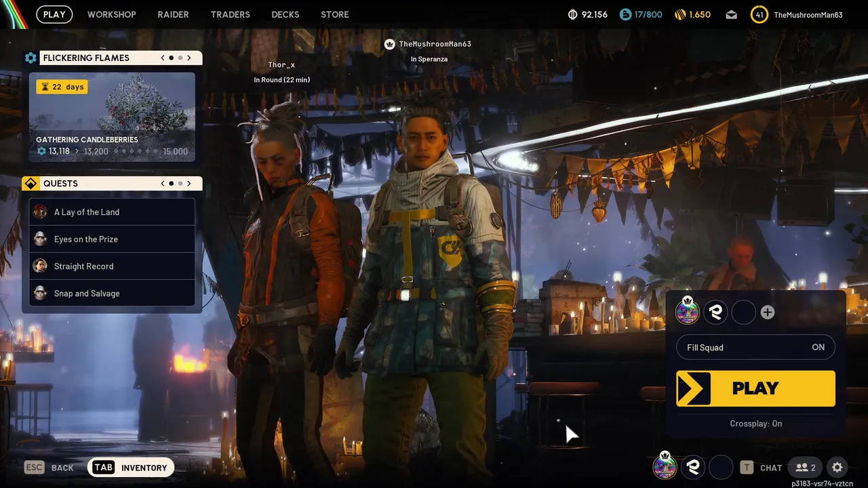
Task: Open the Gathering Candleberries event card
Action: pyautogui.click(x=112, y=117)
